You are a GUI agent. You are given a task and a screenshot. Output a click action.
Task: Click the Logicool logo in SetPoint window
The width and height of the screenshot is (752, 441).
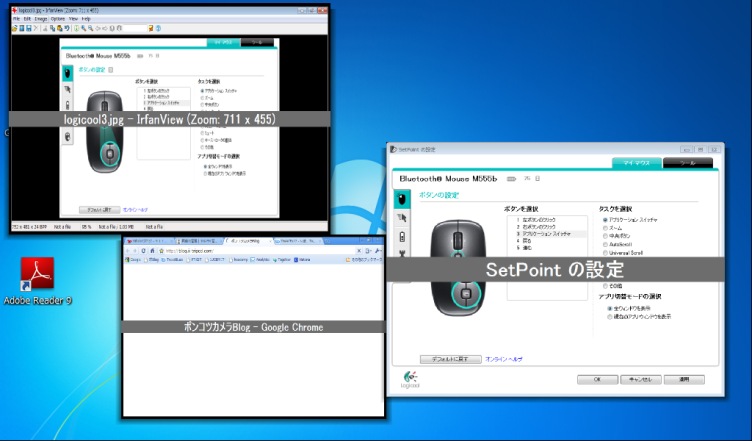(410, 379)
